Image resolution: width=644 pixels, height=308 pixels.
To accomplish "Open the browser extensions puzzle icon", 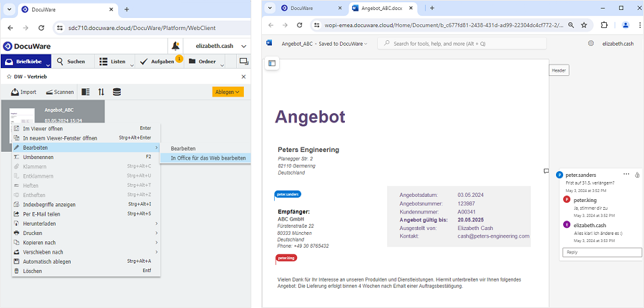I will 604,25.
